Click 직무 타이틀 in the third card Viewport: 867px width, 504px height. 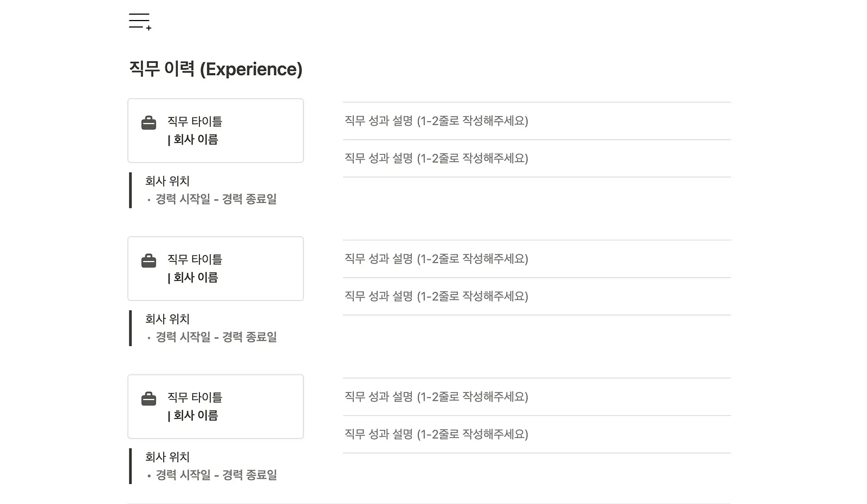195,397
